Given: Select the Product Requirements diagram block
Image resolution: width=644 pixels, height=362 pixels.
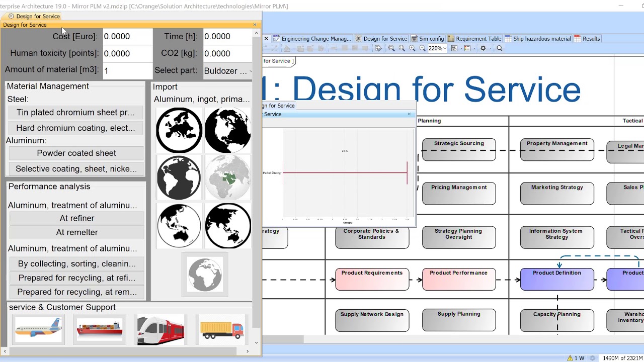Looking at the screenshot, I should [x=372, y=279].
